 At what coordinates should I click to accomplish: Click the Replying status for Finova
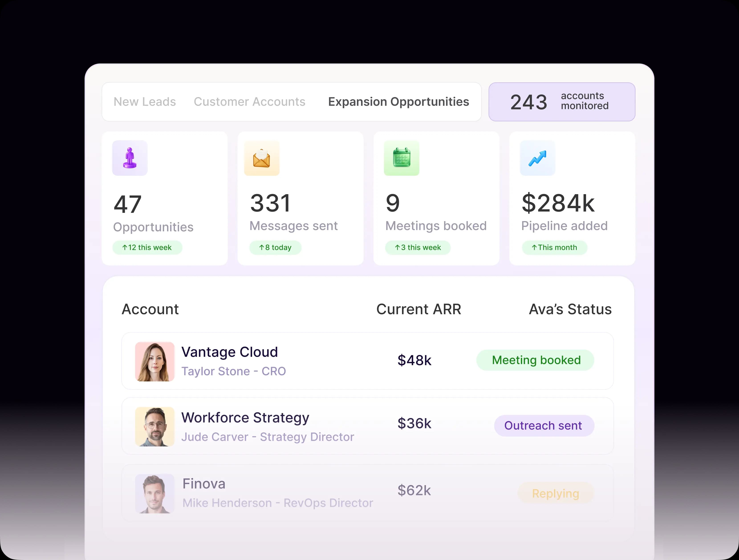[x=555, y=493]
